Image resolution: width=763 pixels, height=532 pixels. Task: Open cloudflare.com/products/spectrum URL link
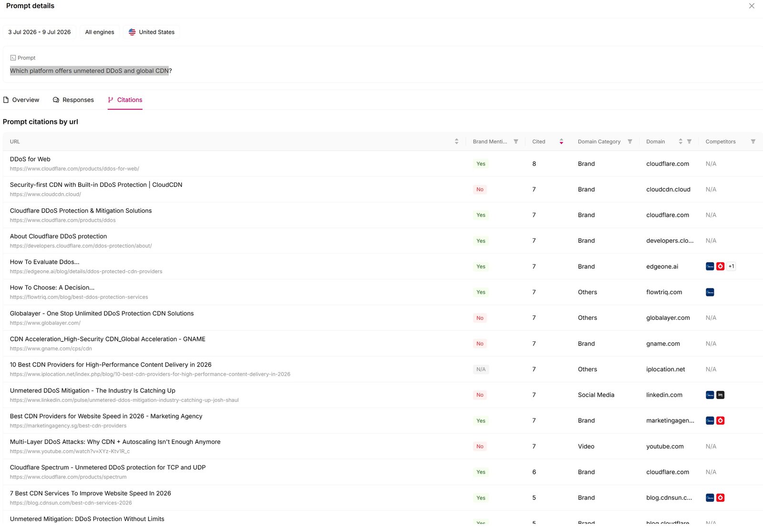[x=68, y=477]
